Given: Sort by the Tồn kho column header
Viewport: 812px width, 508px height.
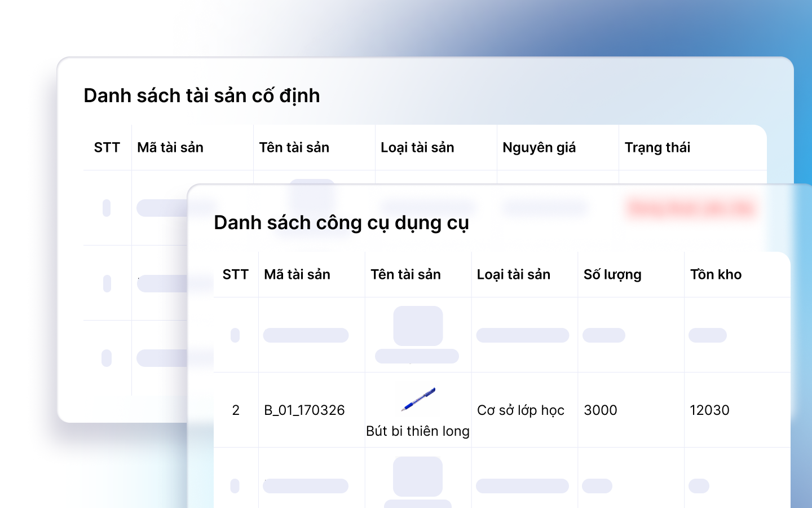Looking at the screenshot, I should coord(716,275).
